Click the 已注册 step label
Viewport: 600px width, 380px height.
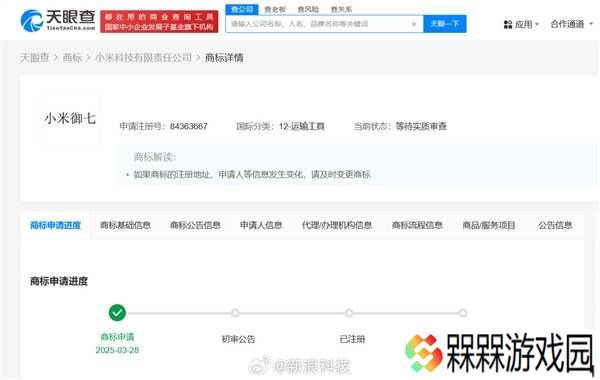[352, 339]
